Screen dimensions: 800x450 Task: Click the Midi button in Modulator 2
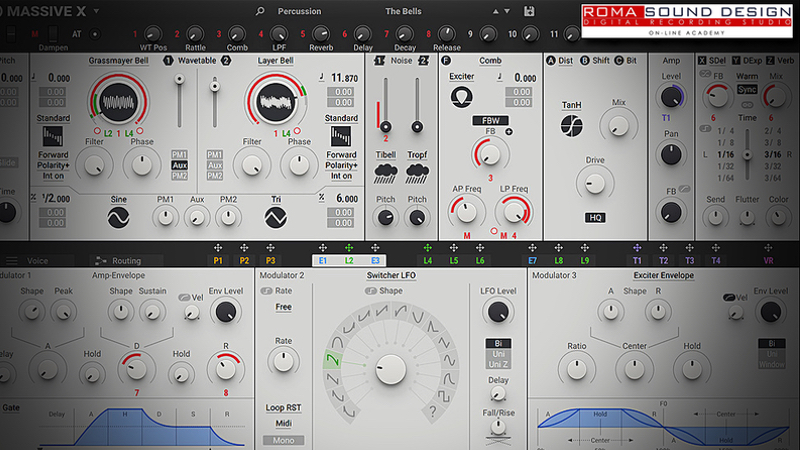point(284,423)
